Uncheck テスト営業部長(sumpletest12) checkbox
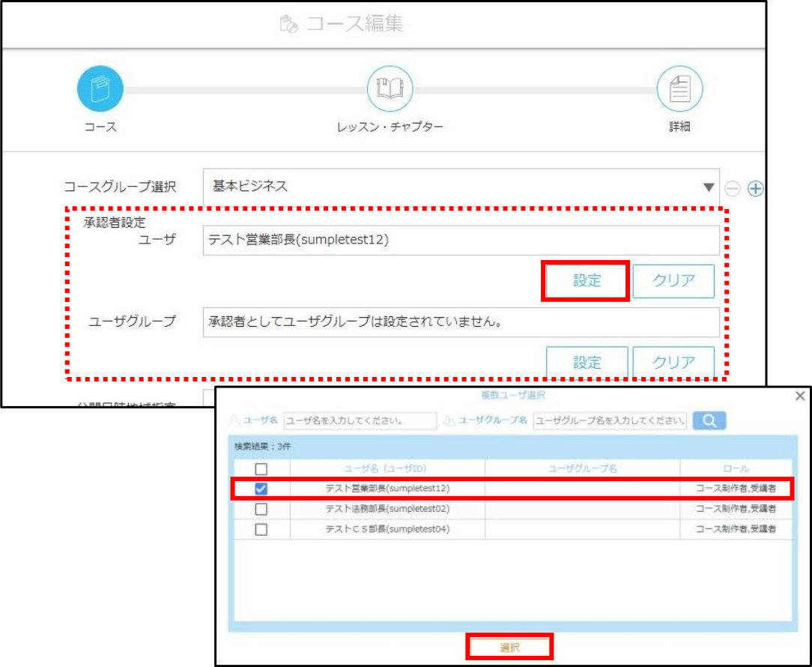This screenshot has width=812, height=667. tap(261, 489)
